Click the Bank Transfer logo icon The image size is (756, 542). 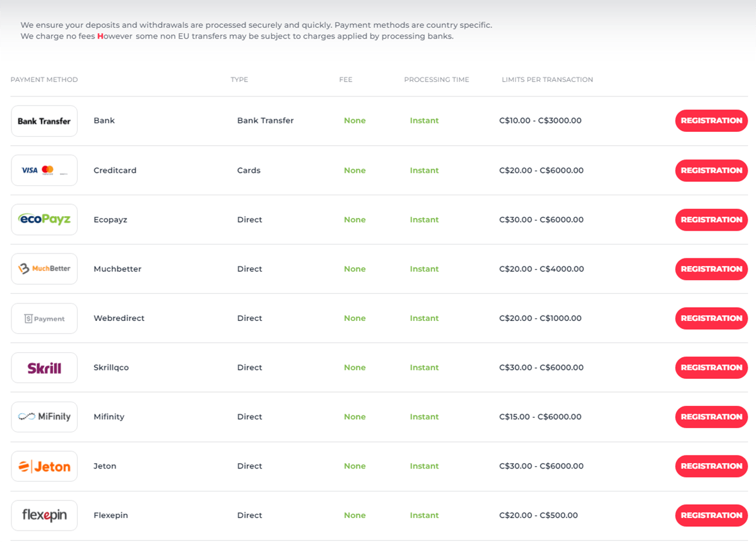tap(44, 121)
